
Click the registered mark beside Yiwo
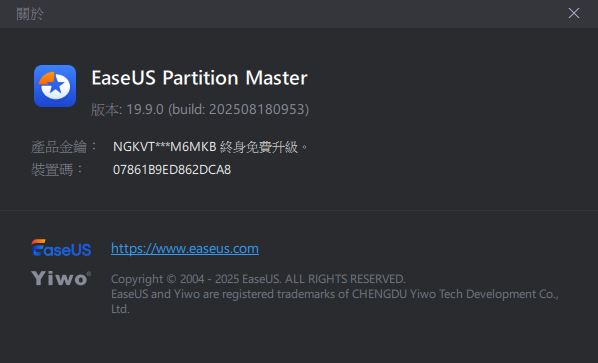(x=89, y=273)
